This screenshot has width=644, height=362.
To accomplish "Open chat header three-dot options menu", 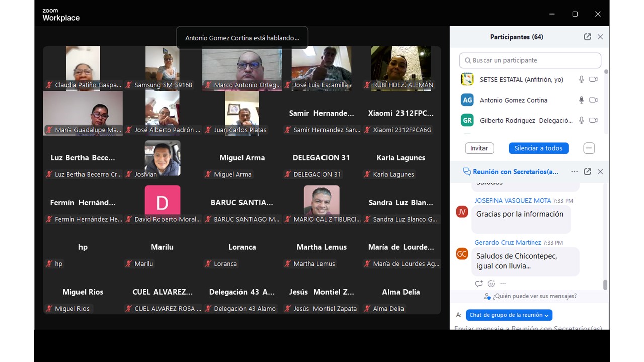I will [574, 172].
